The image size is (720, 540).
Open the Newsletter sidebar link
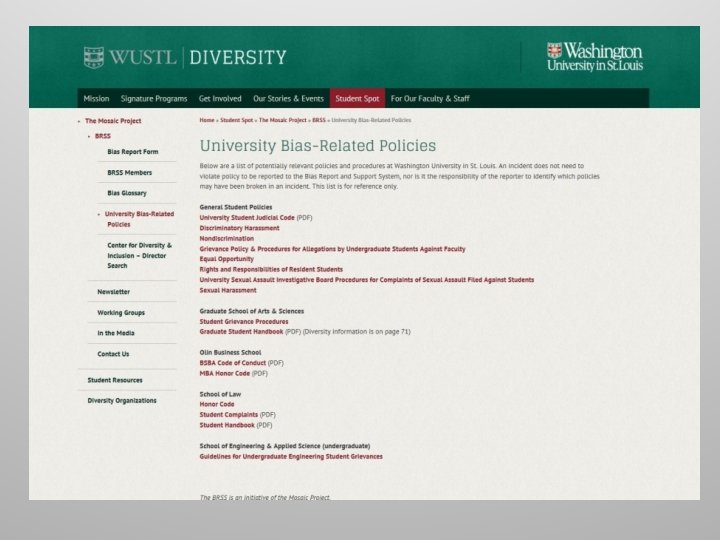pyautogui.click(x=113, y=292)
